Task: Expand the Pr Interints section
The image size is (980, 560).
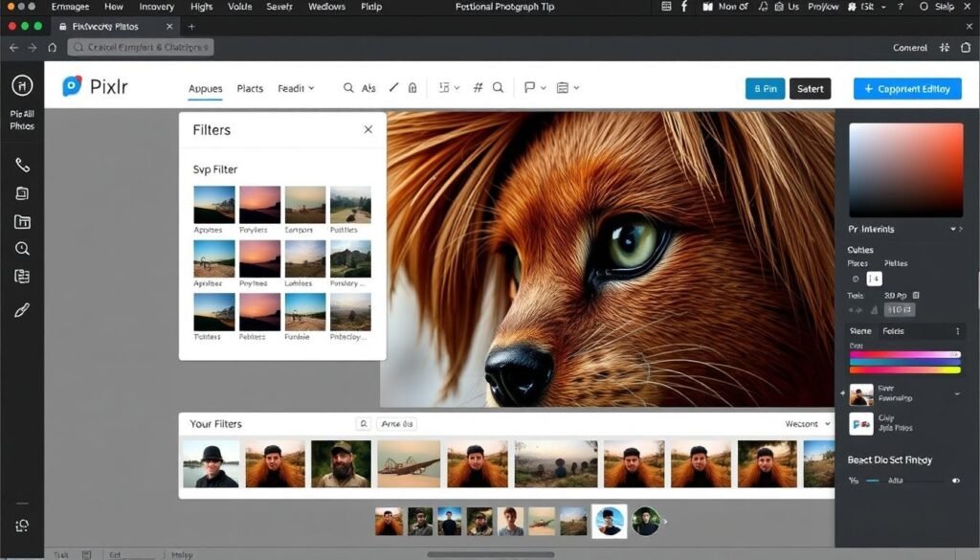Action: click(x=953, y=230)
